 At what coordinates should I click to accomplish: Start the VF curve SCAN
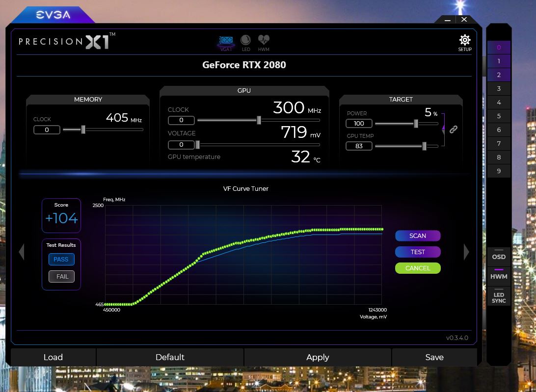point(418,236)
